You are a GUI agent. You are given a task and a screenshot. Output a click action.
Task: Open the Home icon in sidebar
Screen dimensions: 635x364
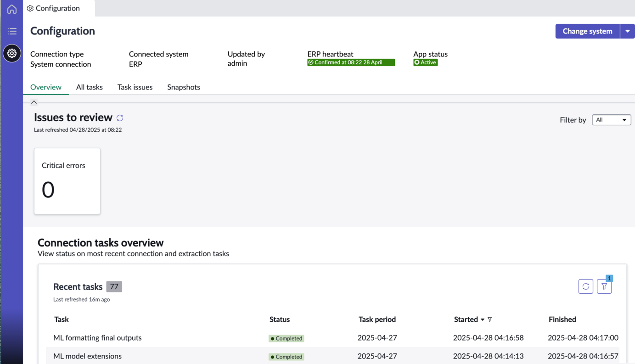12,9
